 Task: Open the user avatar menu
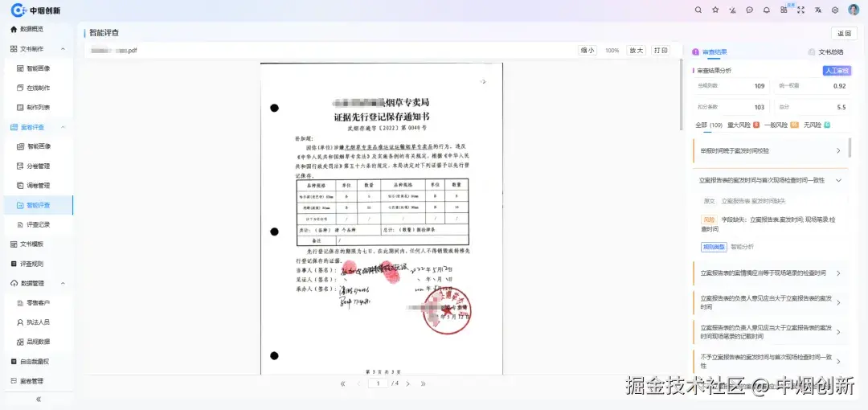point(853,10)
